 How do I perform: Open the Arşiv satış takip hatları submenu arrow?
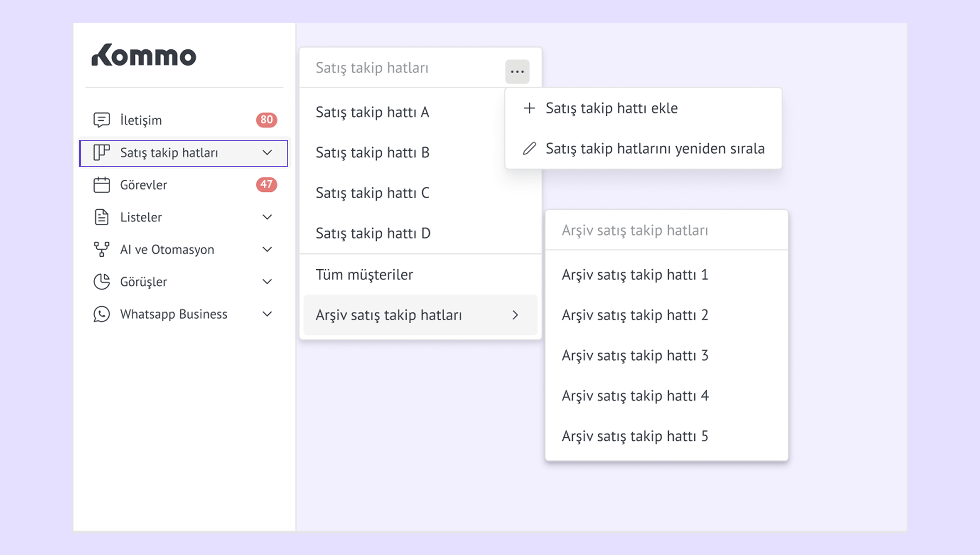pos(515,315)
